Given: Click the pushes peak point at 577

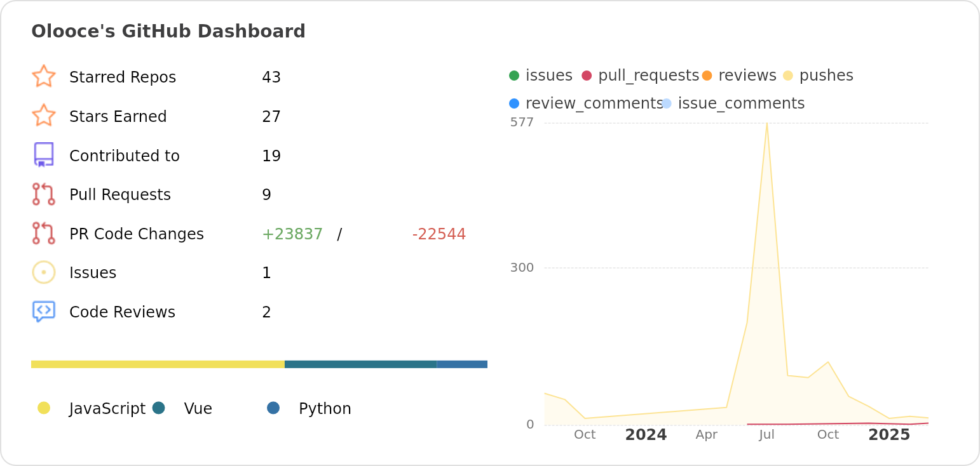Looking at the screenshot, I should click(767, 123).
